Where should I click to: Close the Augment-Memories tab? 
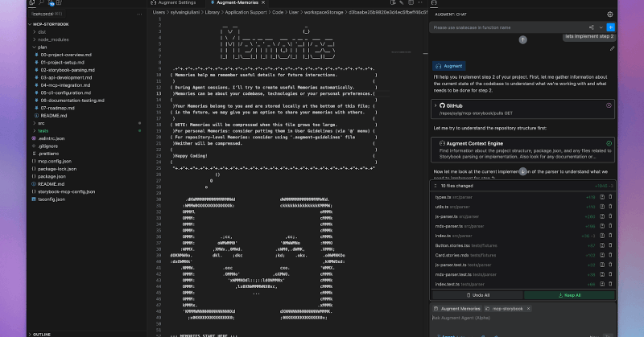(x=263, y=2)
